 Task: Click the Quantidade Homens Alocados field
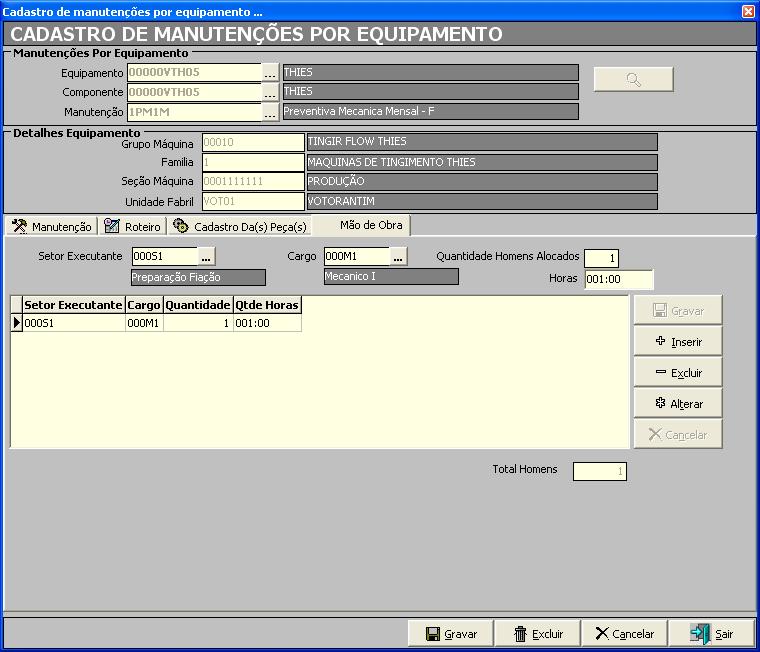coord(601,259)
